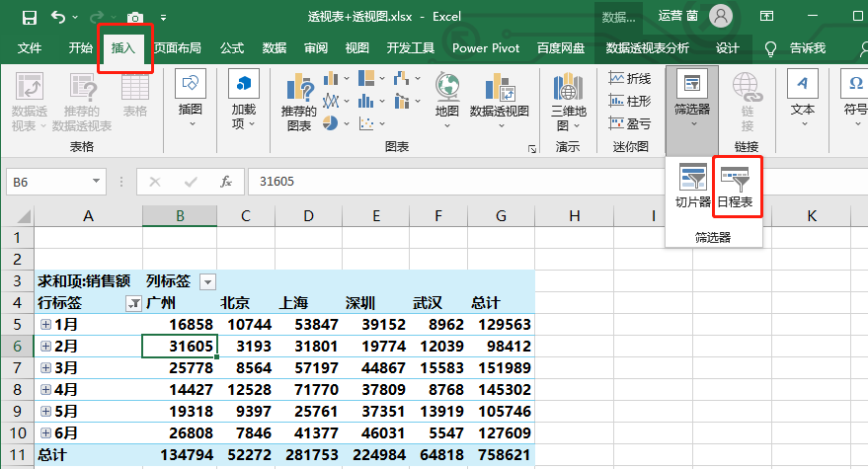Click the Save icon in title bar
This screenshot has width=868, height=469.
click(29, 17)
